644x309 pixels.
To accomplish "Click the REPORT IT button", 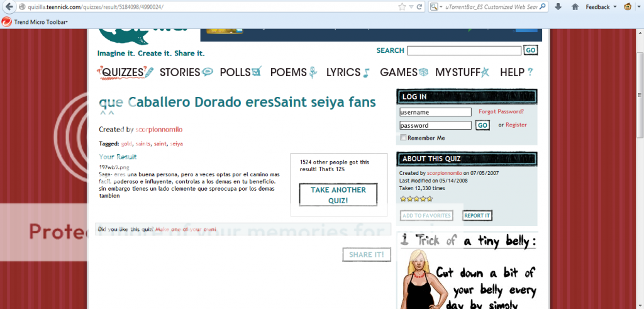I will coord(477,216).
